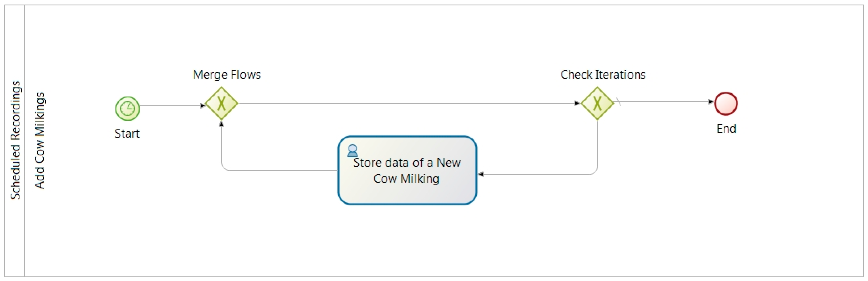Click the Check Iterations label text
The width and height of the screenshot is (868, 281).
point(603,74)
